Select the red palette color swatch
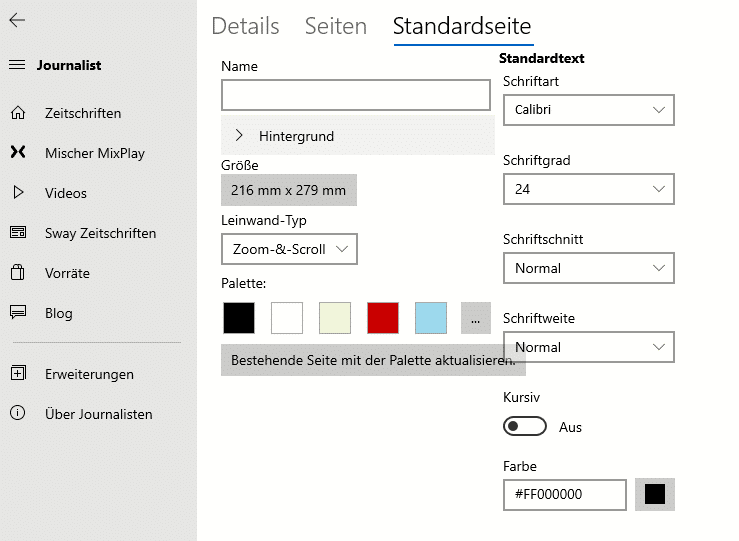The width and height of the screenshot is (739, 541). [x=383, y=318]
